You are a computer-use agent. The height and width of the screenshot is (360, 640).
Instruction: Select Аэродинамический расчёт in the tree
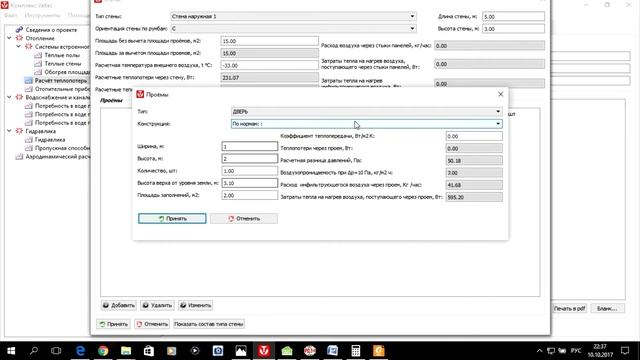pyautogui.click(x=58, y=157)
